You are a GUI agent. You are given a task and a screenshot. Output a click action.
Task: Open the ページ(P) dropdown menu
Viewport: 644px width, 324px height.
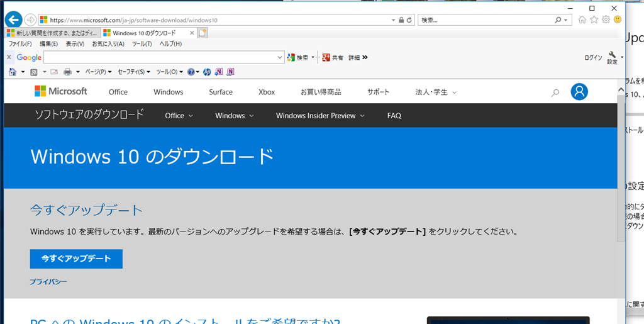[x=98, y=72]
